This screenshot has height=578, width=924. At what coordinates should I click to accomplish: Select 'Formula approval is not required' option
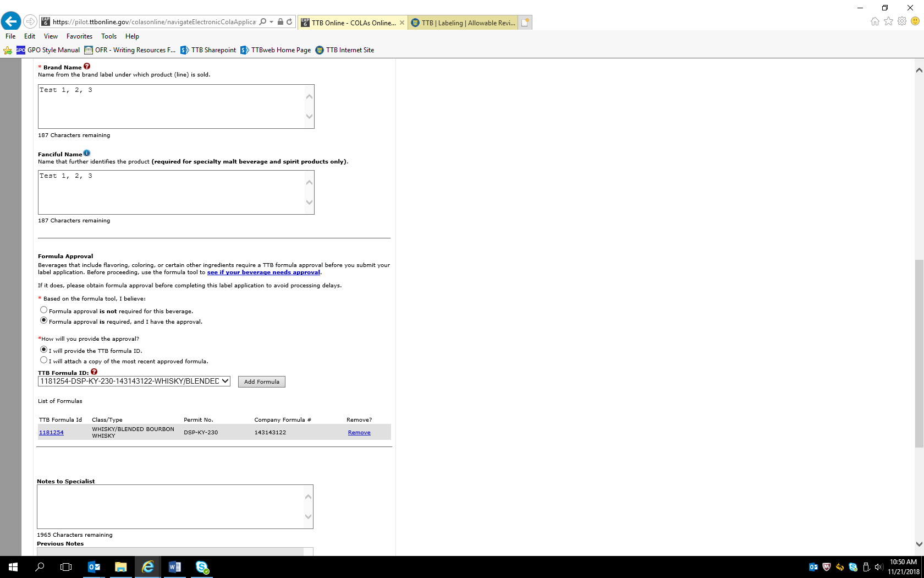(44, 310)
